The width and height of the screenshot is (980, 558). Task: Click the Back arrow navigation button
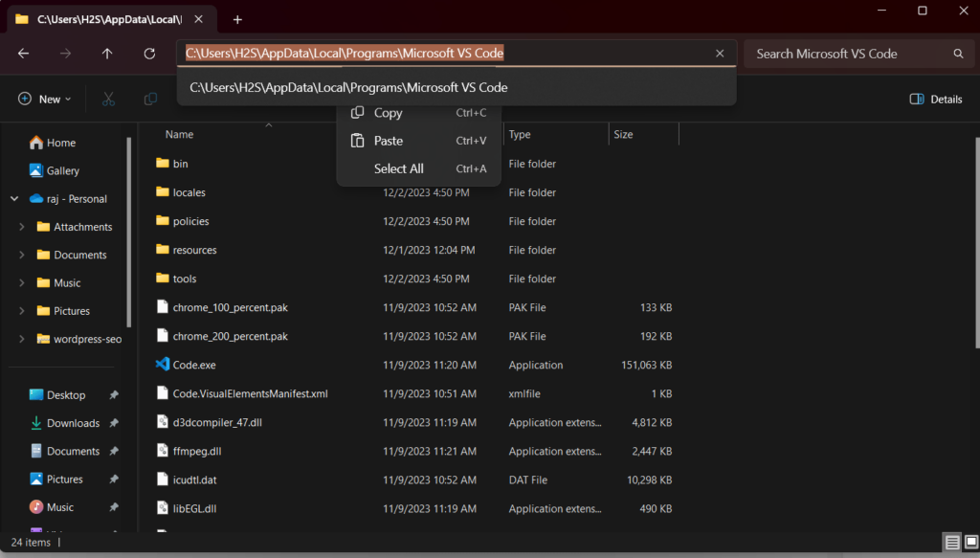pos(23,54)
